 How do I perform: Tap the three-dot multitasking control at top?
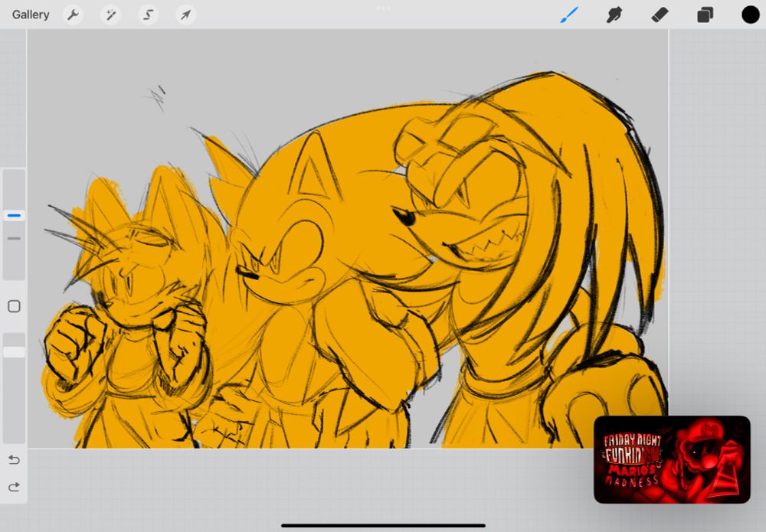coord(383,8)
